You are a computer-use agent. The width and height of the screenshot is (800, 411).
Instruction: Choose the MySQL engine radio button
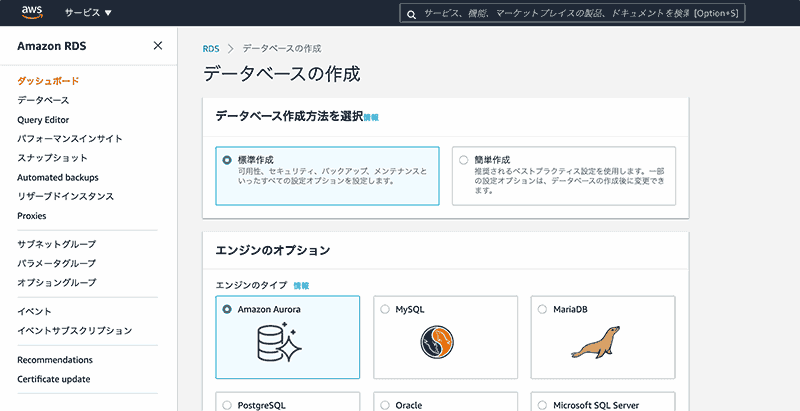(x=385, y=309)
